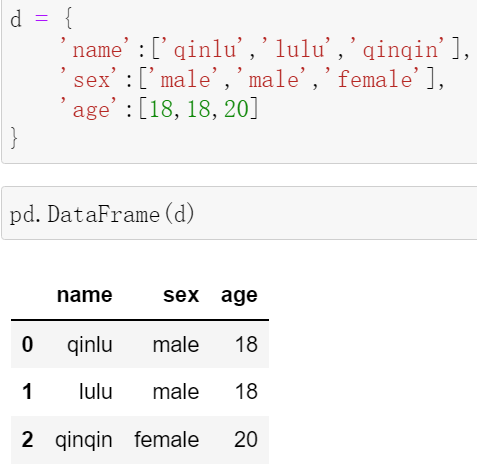The width and height of the screenshot is (477, 468).
Task: Select the 'sex' column header
Action: click(x=181, y=295)
